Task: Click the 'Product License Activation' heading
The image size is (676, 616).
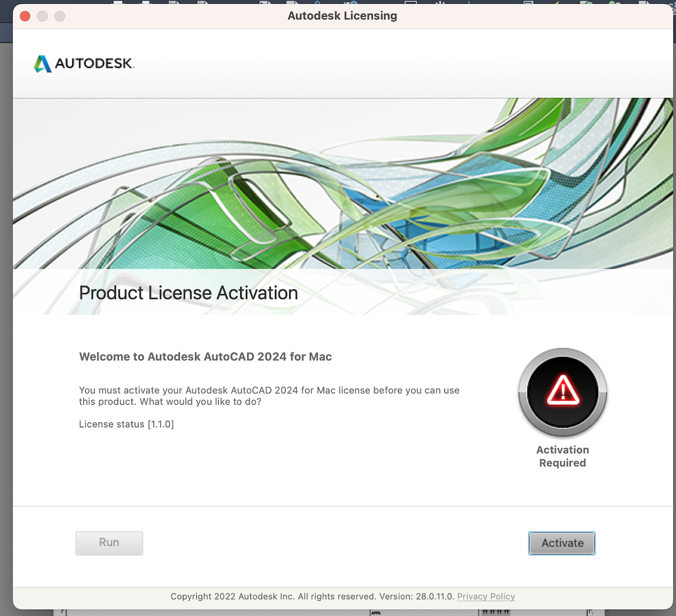Action: (x=188, y=293)
